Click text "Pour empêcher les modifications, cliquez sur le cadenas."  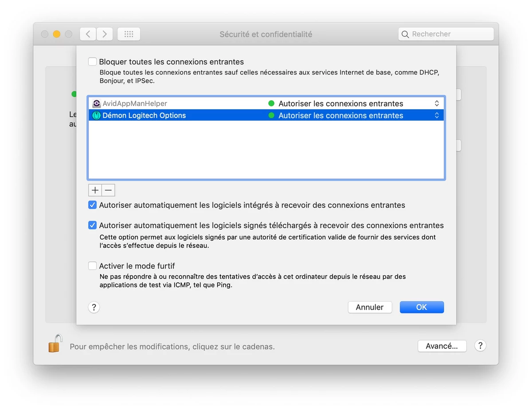click(x=172, y=346)
